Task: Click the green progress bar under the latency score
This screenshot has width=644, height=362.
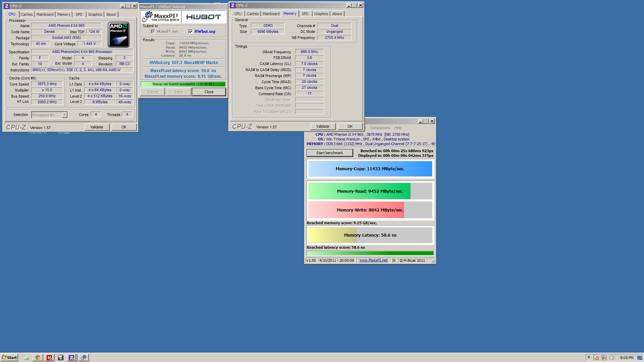Action: pyautogui.click(x=370, y=253)
